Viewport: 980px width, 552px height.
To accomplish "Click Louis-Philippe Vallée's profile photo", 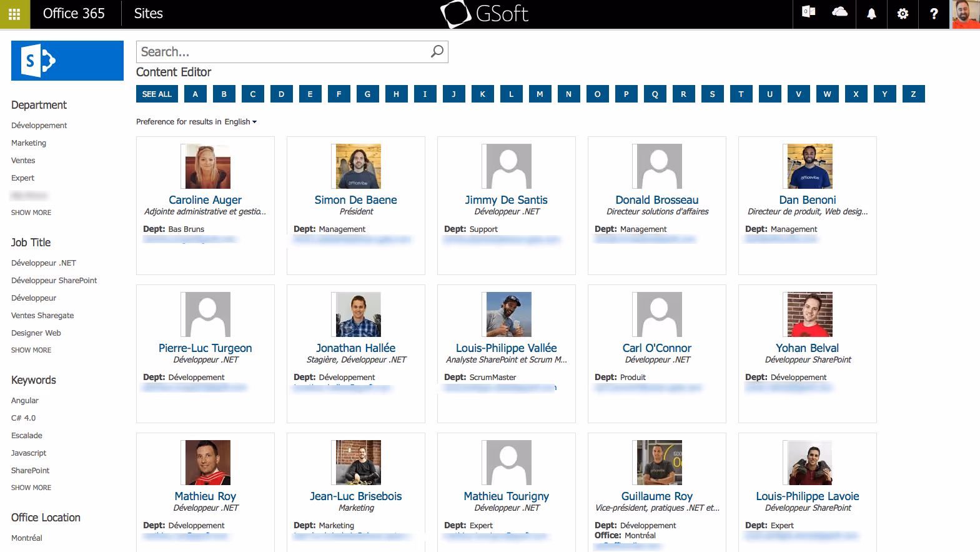I will tap(509, 314).
